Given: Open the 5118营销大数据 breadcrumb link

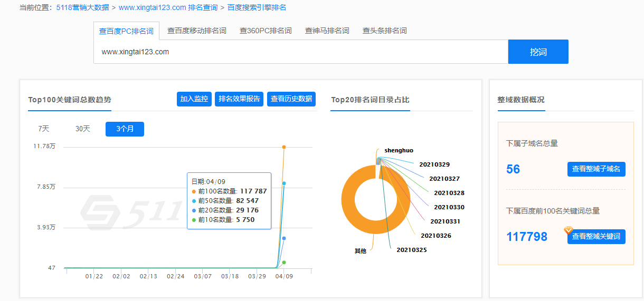Looking at the screenshot, I should tap(83, 7).
